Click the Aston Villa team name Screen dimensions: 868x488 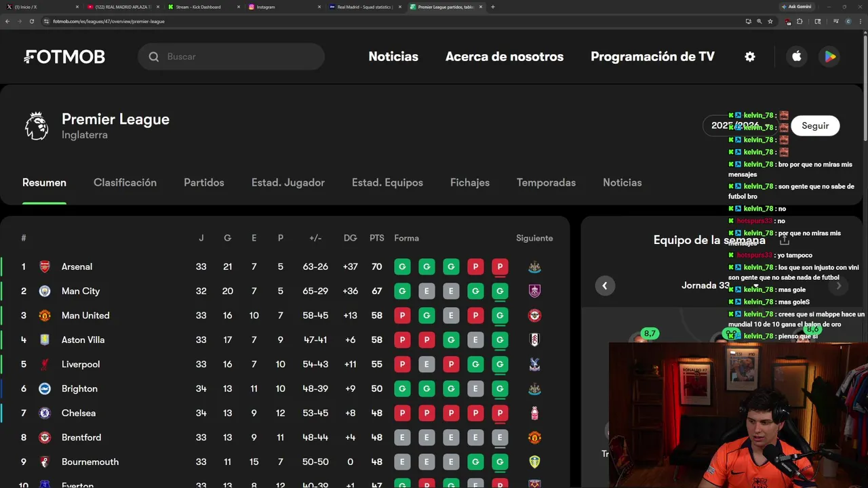tap(83, 340)
